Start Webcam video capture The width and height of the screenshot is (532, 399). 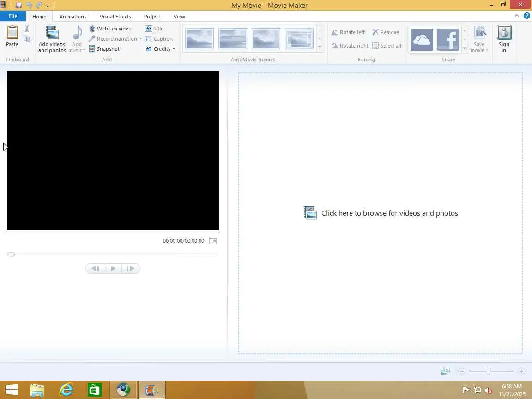tap(110, 29)
